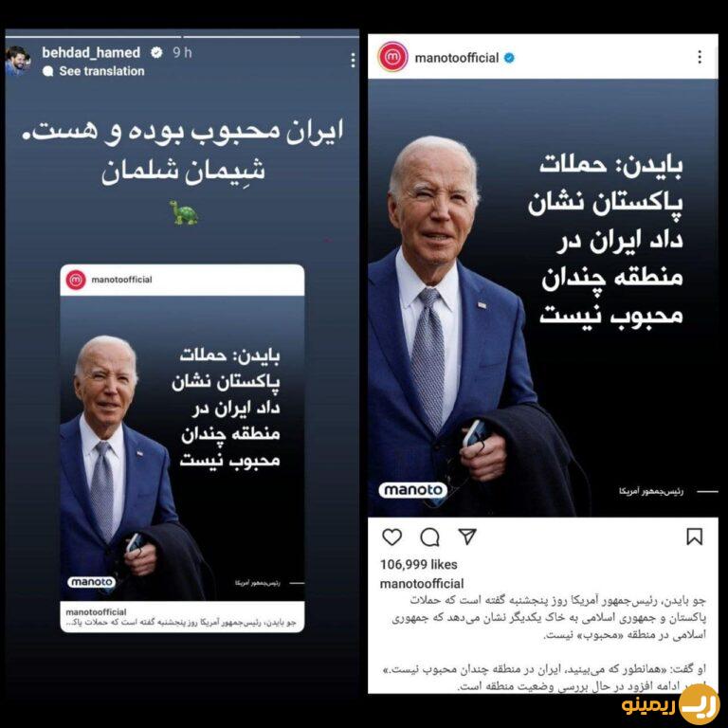Click manotoofficial round logo avatar in post header
Screen dimensions: 728x728
(392, 57)
